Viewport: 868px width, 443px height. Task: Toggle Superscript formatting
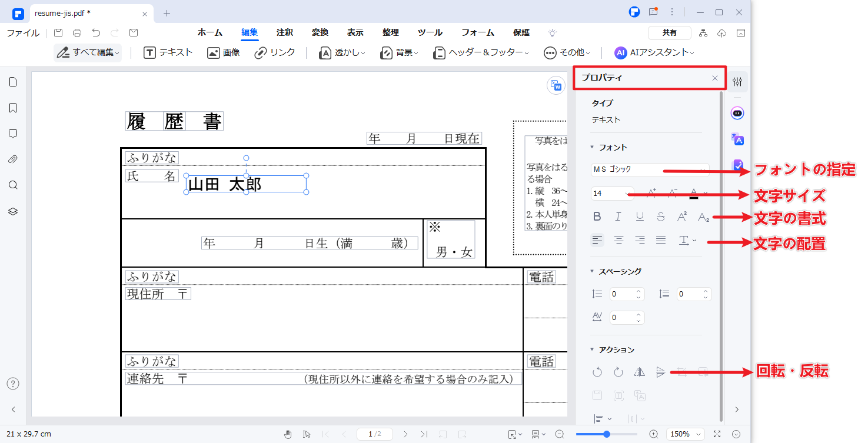(682, 217)
